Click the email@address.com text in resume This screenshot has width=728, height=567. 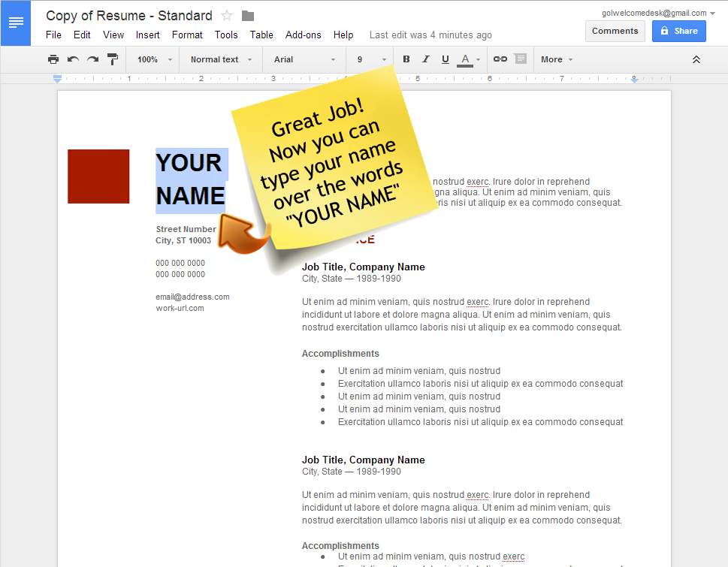(x=192, y=297)
